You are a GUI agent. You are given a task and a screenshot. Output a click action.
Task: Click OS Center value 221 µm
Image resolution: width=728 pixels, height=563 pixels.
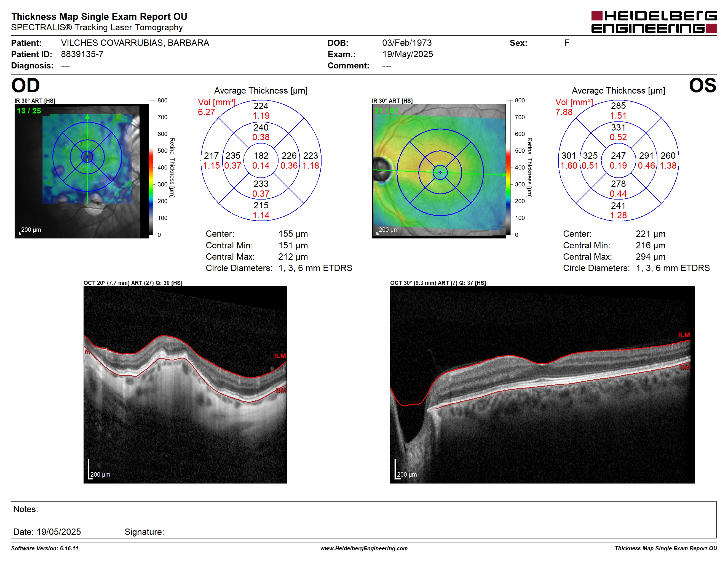[650, 234]
